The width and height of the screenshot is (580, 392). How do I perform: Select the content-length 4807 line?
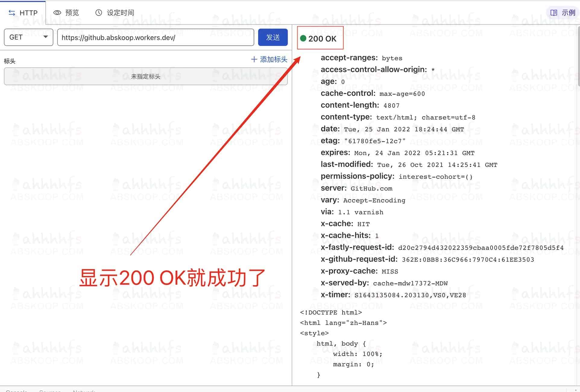pos(360,105)
